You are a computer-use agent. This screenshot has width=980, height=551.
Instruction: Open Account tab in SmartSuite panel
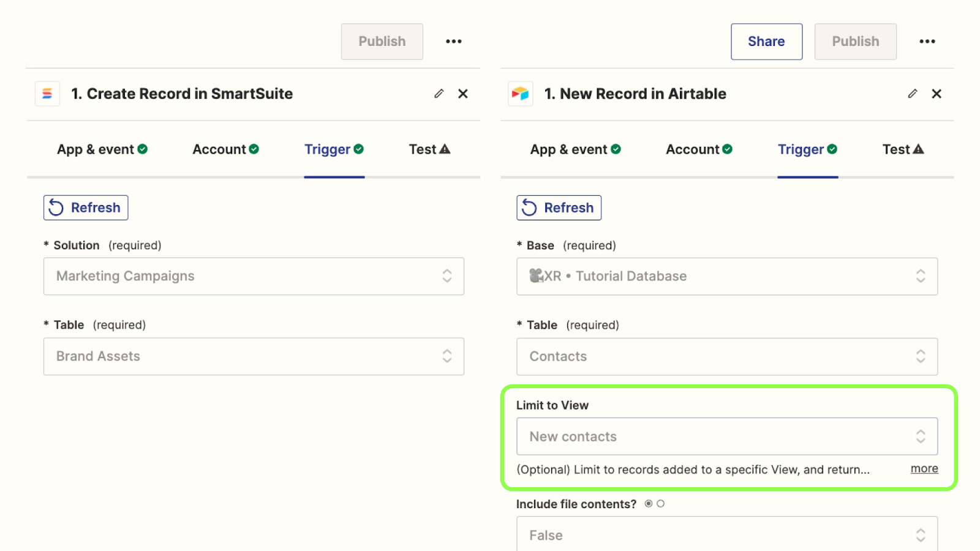[x=226, y=149]
